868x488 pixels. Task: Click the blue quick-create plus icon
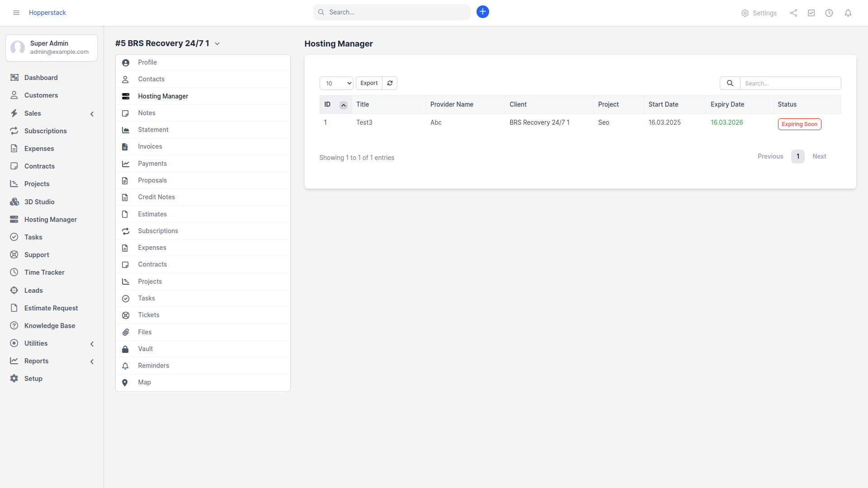click(482, 12)
